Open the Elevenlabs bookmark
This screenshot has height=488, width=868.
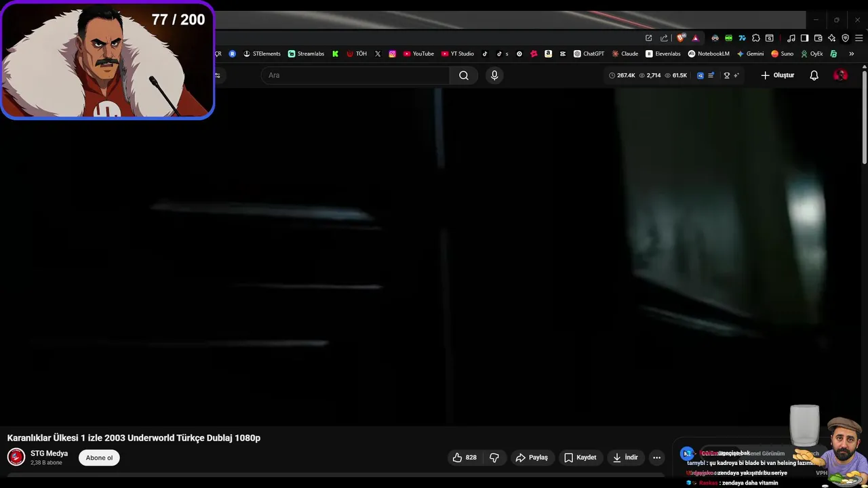coord(663,54)
